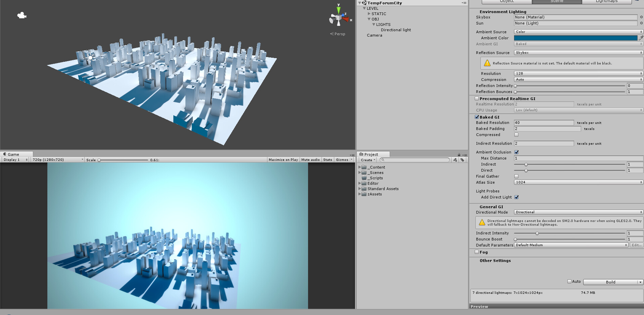Collapse the LIGHTS group in the hierarchy

(x=374, y=24)
